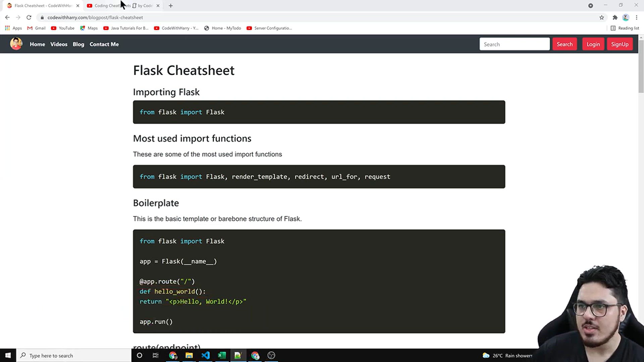Open the Gmail bookmark
Screen dimensions: 644x362
(36, 28)
